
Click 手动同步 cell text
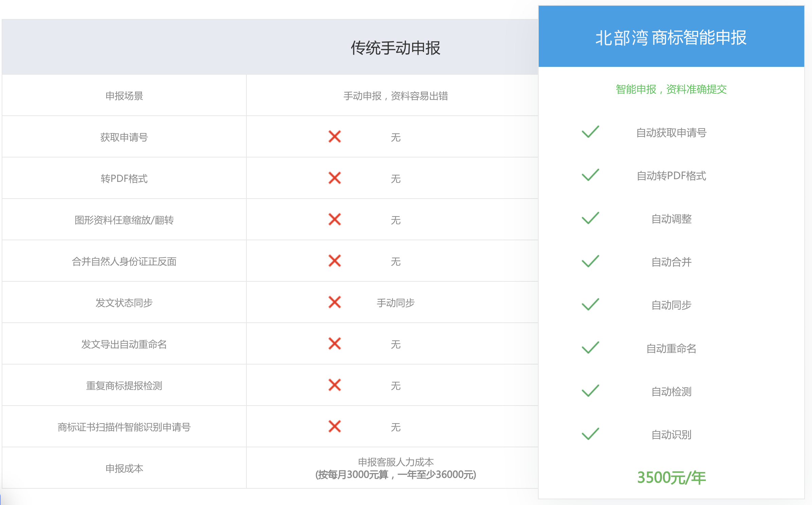pyautogui.click(x=395, y=303)
